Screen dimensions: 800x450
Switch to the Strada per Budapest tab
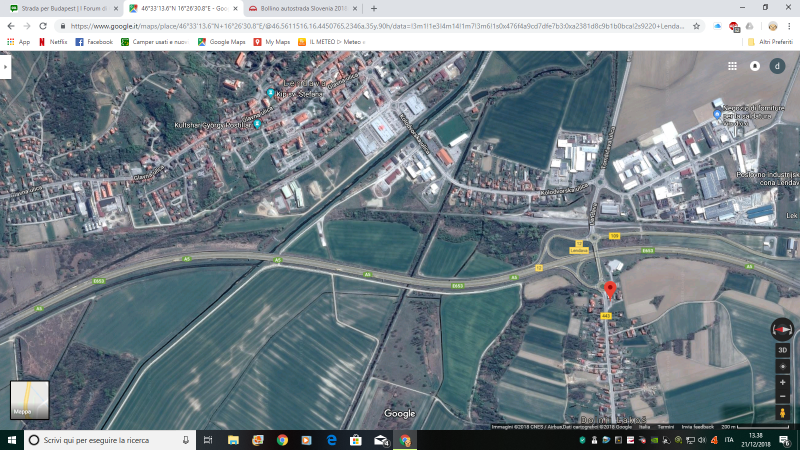pos(58,8)
